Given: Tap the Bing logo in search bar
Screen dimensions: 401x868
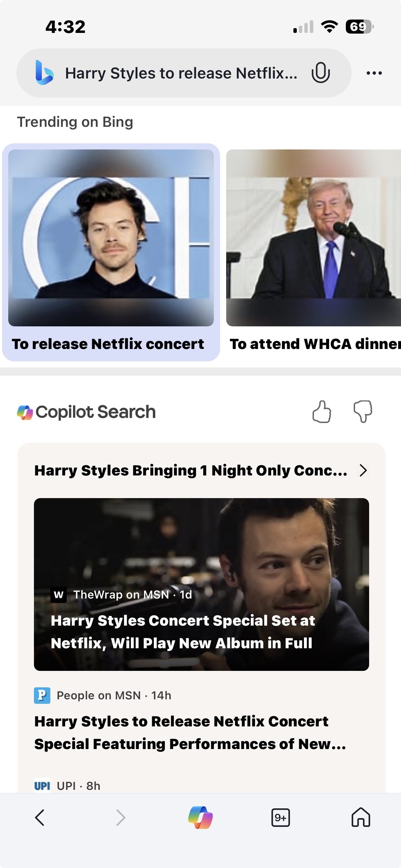Looking at the screenshot, I should click(x=45, y=73).
